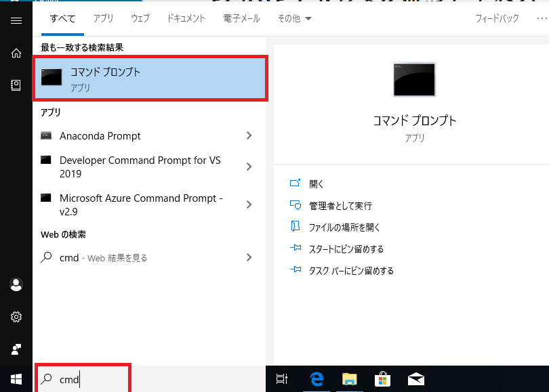The height and width of the screenshot is (392, 549).
Task: Choose タスク バーにピン留めする
Action: pos(351,271)
